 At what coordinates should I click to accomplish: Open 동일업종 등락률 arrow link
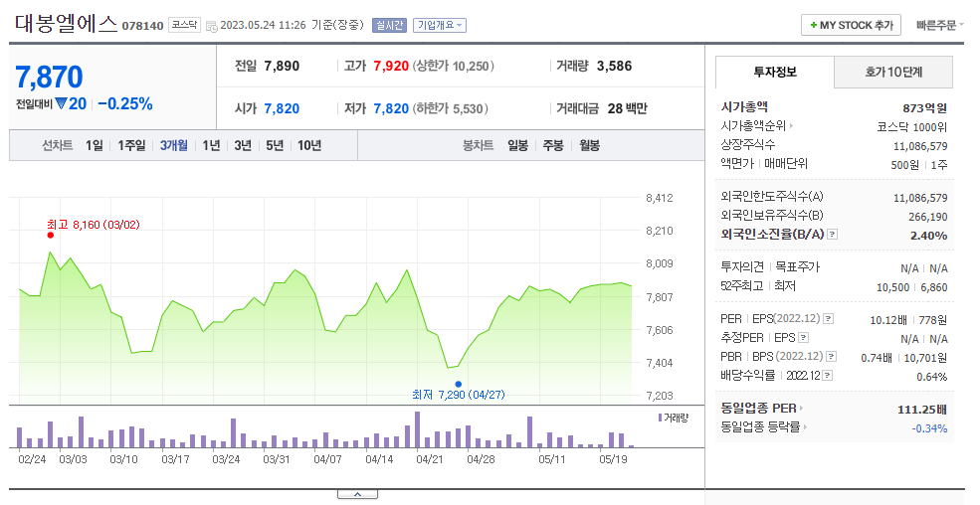(x=805, y=427)
